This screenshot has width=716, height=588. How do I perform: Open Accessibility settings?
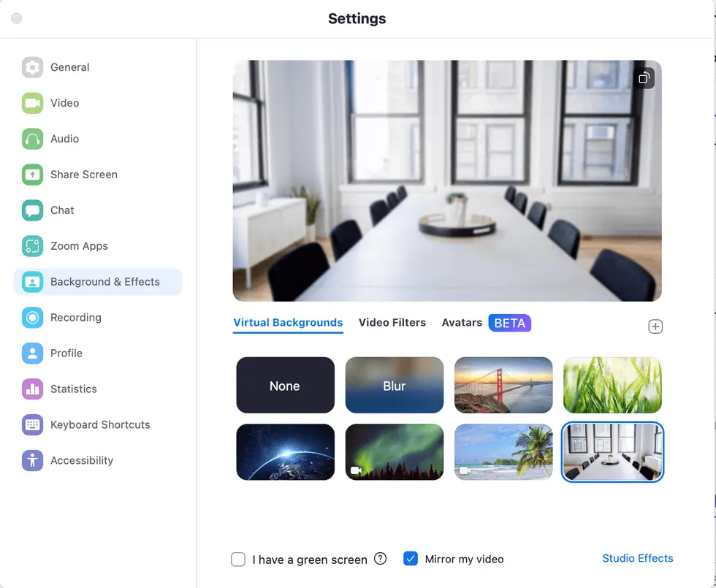click(81, 460)
